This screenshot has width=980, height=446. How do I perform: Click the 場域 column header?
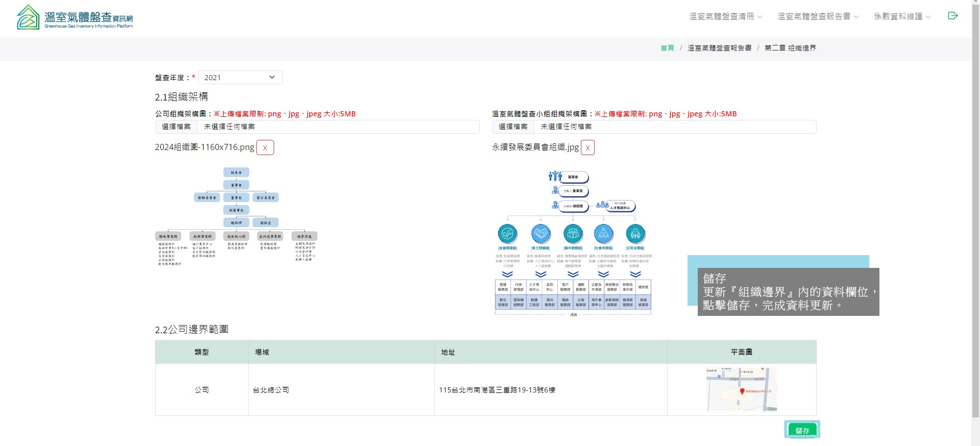click(262, 352)
